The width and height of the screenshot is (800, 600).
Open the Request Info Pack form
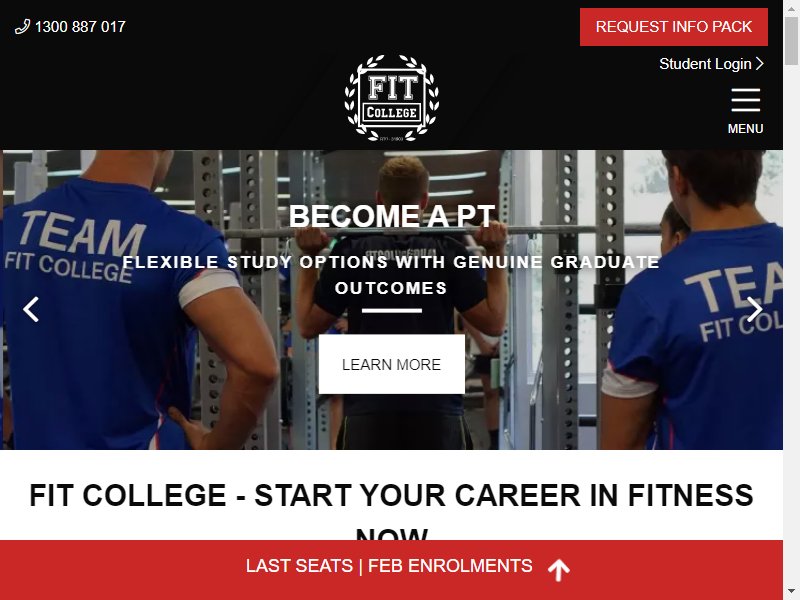[x=673, y=27]
